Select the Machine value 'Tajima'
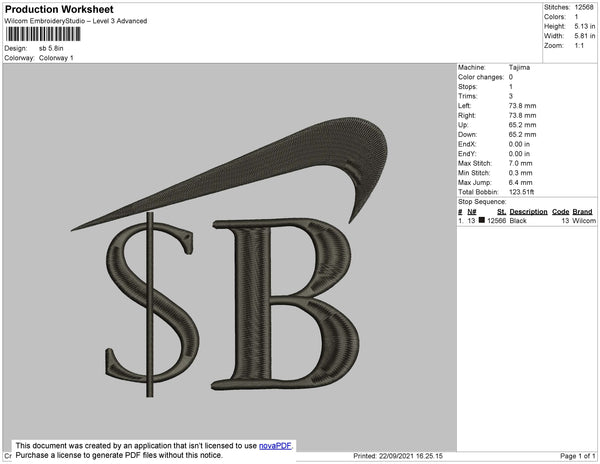 point(519,67)
